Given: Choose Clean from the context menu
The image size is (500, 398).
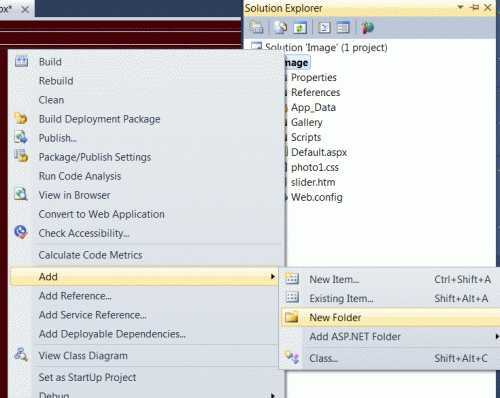Looking at the screenshot, I should (x=51, y=100).
